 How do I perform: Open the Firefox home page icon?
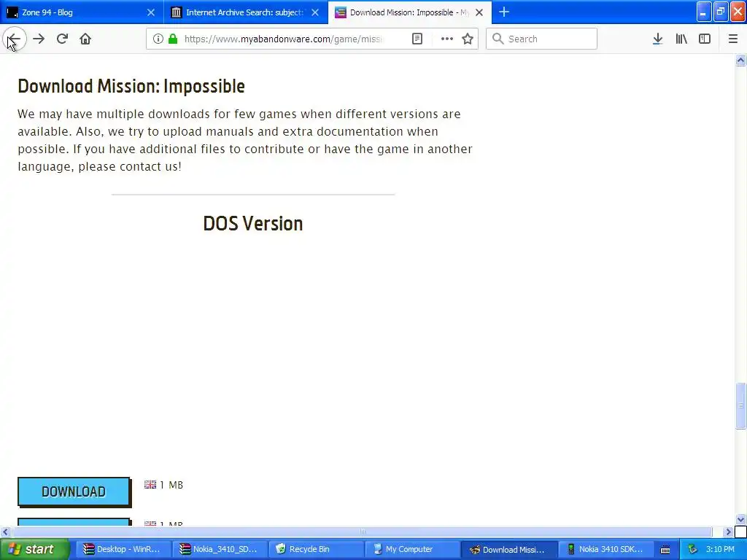click(x=85, y=39)
